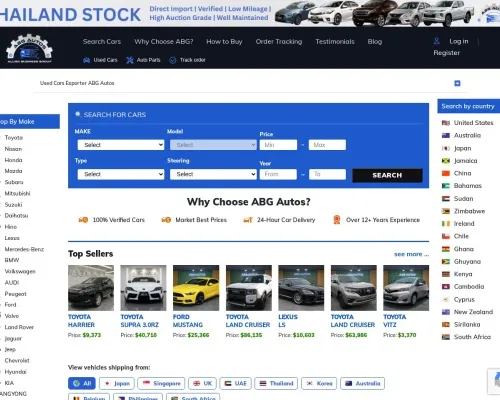The width and height of the screenshot is (500, 400).
Task: Click the United States flag icon
Action: pyautogui.click(x=446, y=123)
